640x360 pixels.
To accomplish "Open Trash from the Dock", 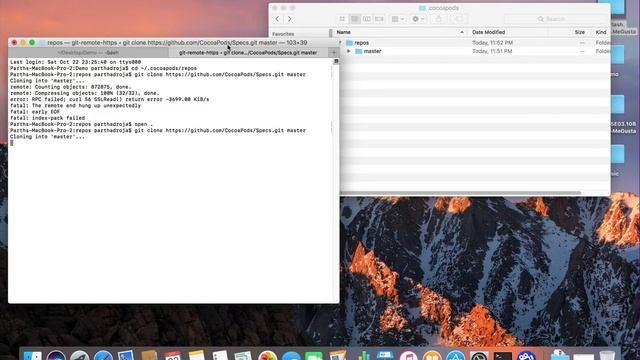I will click(607, 356).
